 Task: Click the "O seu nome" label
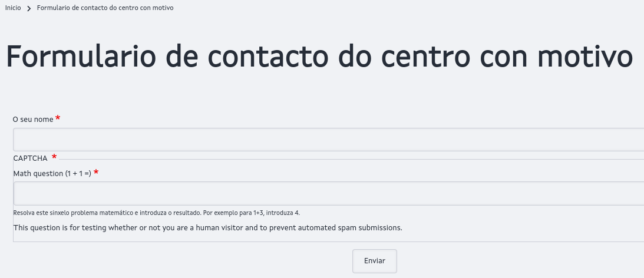33,120
